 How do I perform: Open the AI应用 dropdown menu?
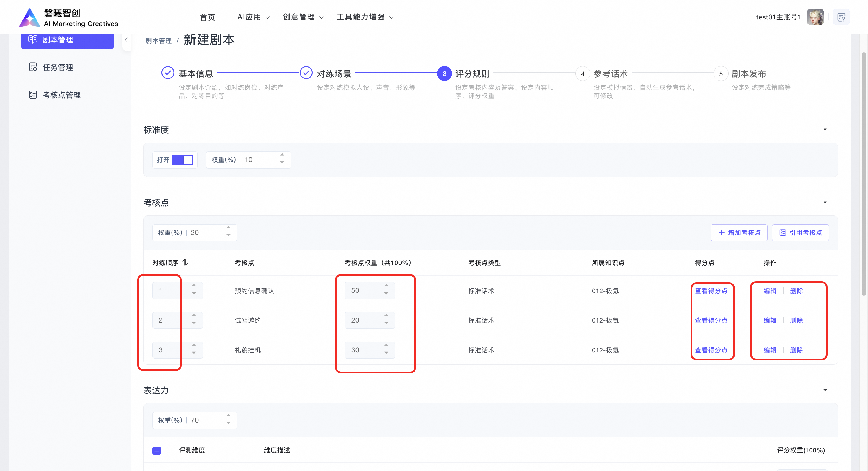tap(253, 17)
